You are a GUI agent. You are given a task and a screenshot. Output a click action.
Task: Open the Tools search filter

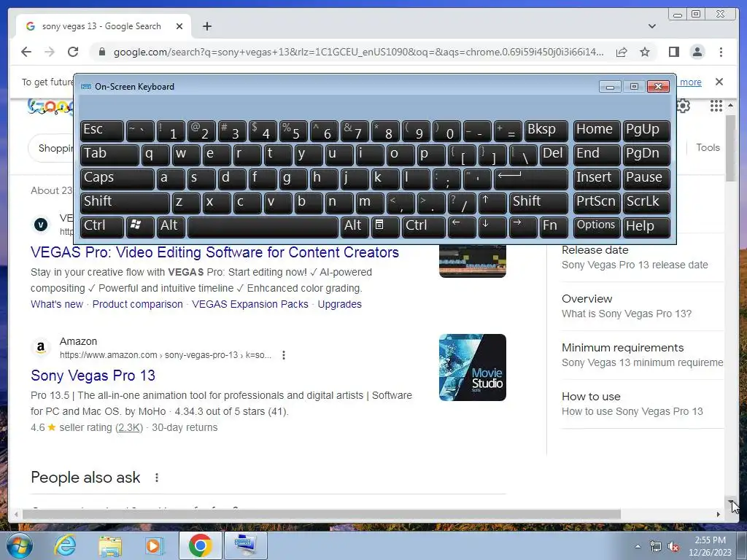point(708,147)
